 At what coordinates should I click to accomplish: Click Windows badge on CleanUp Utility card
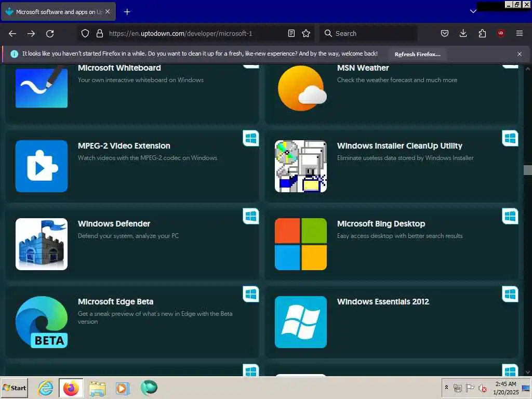click(x=510, y=138)
